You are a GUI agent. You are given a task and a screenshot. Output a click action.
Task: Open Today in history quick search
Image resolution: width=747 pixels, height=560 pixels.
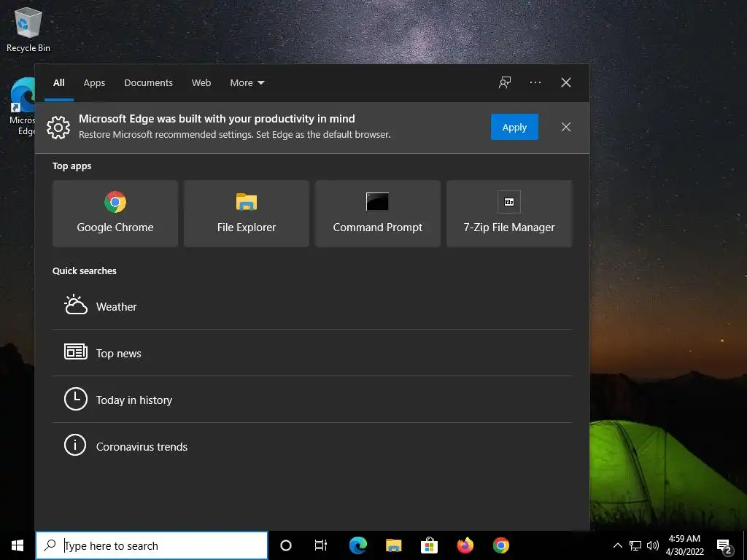pos(312,400)
